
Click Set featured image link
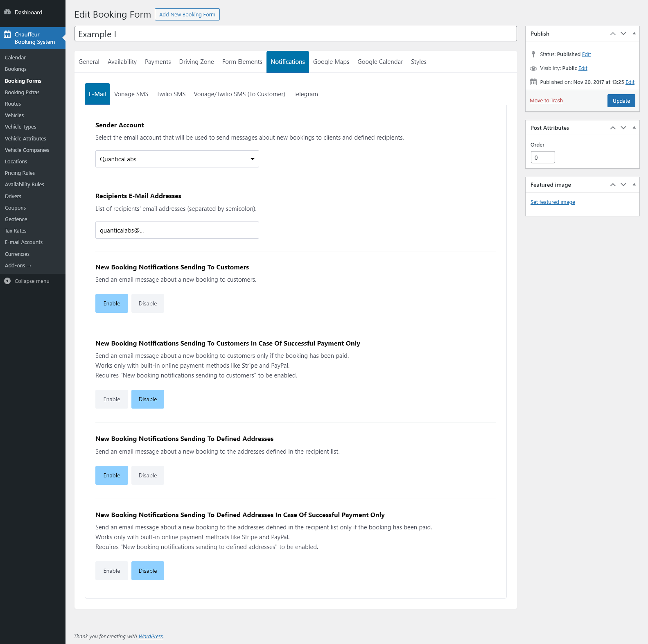pyautogui.click(x=553, y=202)
